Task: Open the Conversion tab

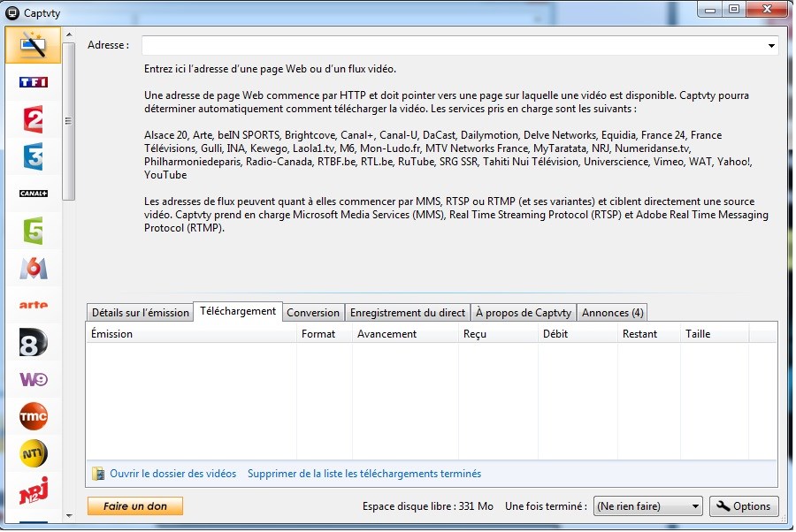Action: click(313, 313)
